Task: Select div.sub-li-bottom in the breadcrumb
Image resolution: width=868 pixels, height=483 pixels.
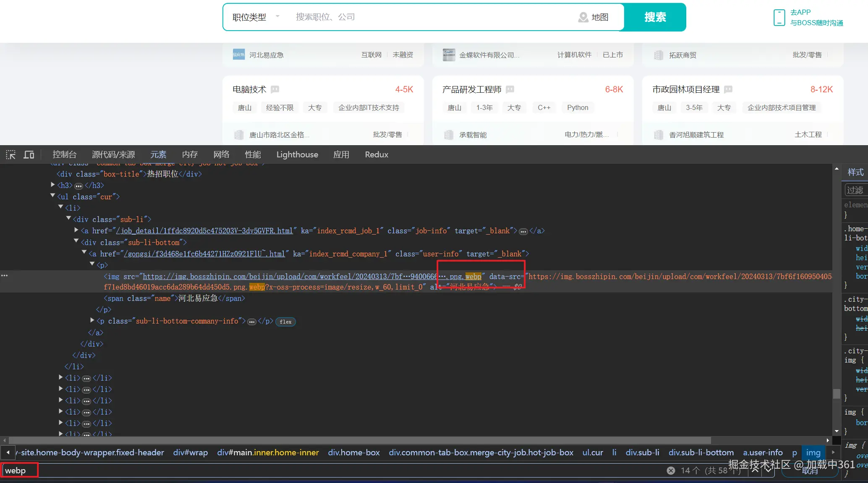Action: [701, 452]
